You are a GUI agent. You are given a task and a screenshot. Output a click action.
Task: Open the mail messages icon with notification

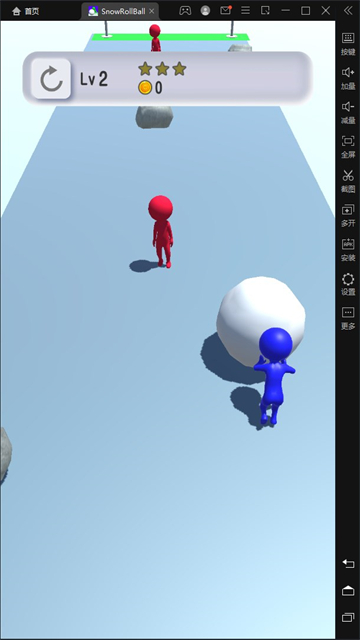[x=225, y=11]
